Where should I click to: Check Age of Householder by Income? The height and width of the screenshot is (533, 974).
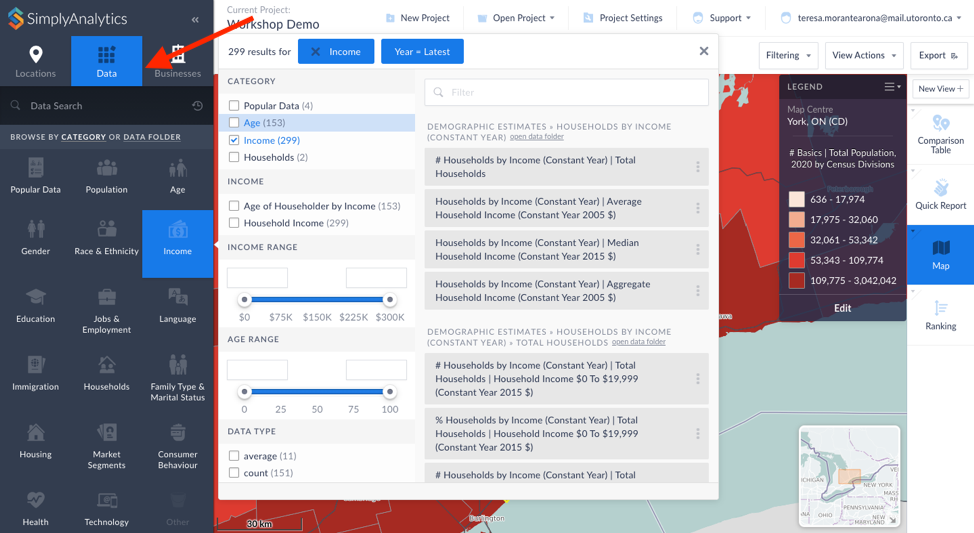coord(234,206)
